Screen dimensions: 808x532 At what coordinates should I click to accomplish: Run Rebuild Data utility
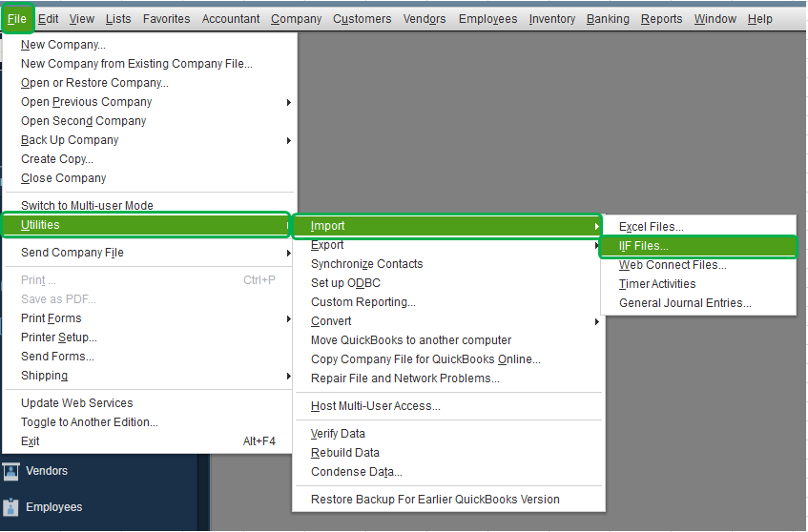[x=448, y=453]
